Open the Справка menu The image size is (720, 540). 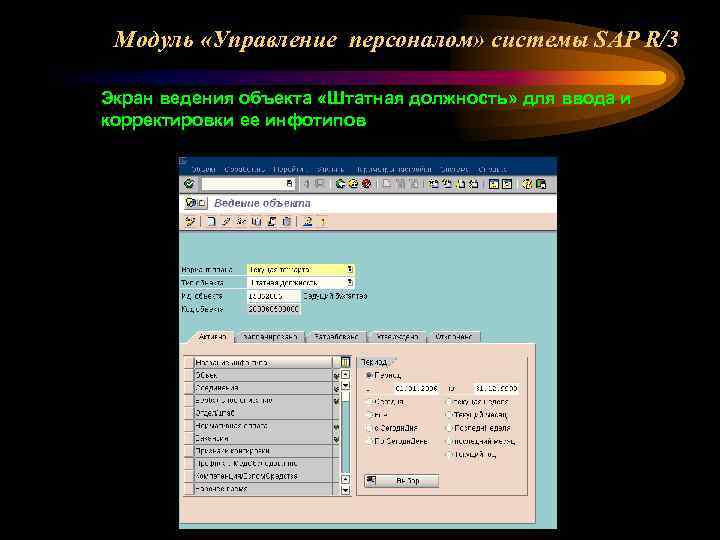click(492, 169)
